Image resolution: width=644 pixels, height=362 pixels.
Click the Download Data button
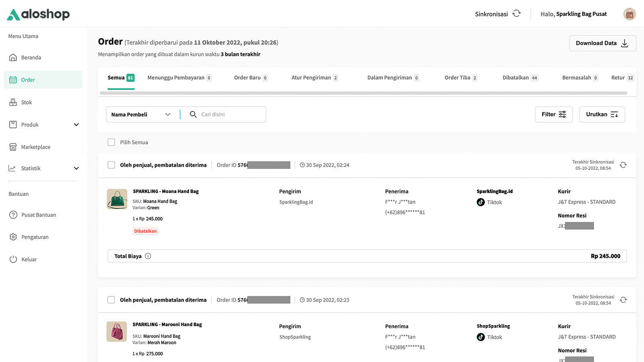[x=602, y=43]
